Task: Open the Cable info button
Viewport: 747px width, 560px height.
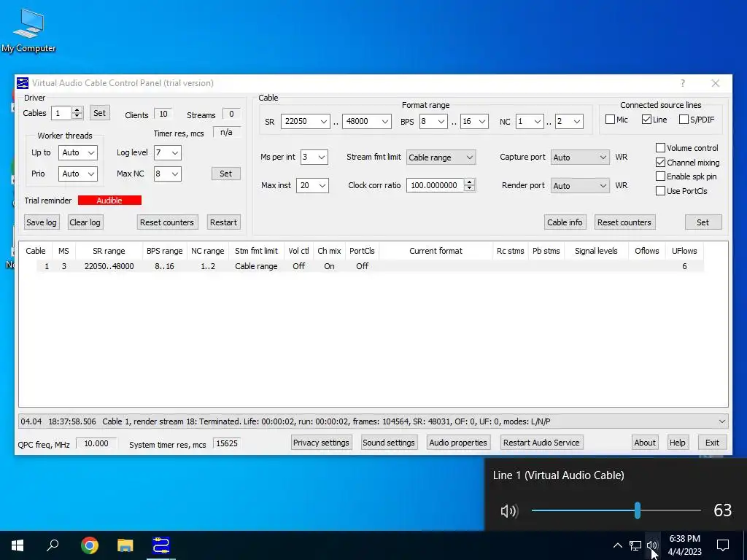Action: [565, 222]
